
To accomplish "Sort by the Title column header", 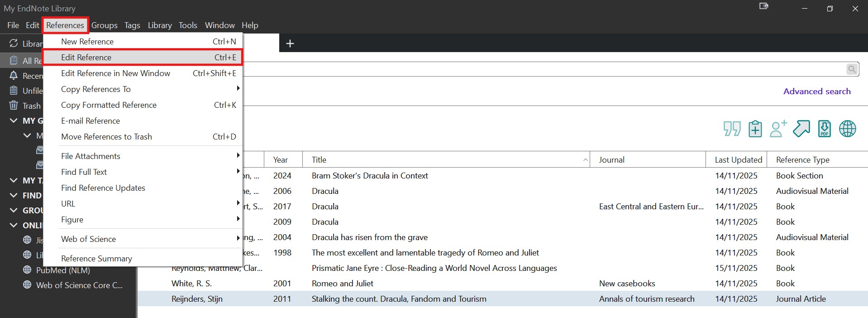I will click(x=446, y=159).
